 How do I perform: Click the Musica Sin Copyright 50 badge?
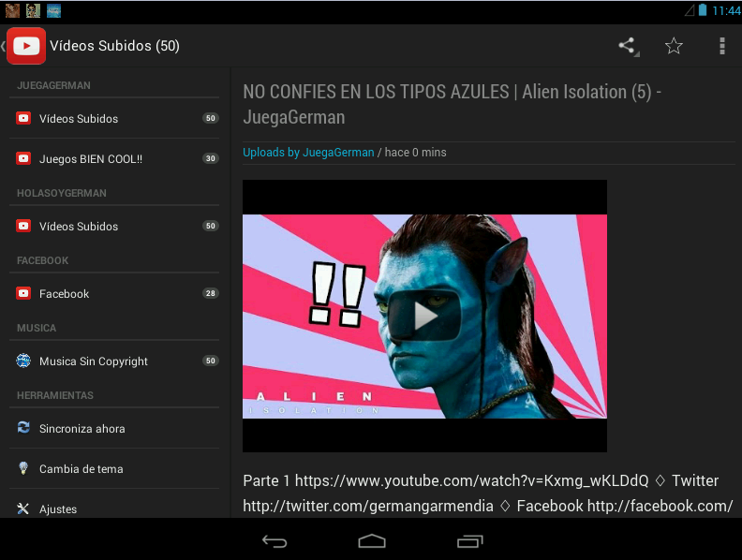point(211,361)
